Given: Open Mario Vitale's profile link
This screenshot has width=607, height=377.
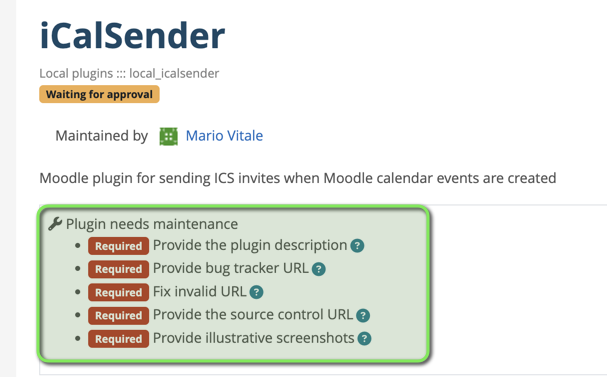Looking at the screenshot, I should coord(224,136).
